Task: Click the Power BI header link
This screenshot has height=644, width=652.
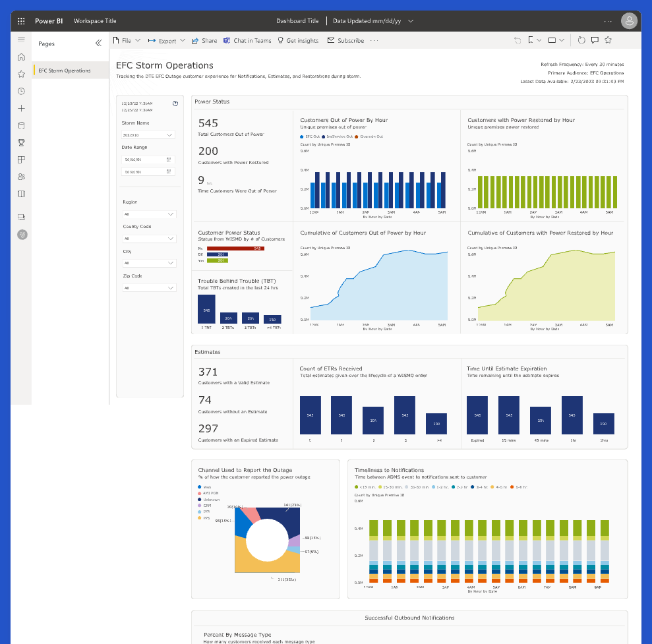Action: tap(49, 21)
